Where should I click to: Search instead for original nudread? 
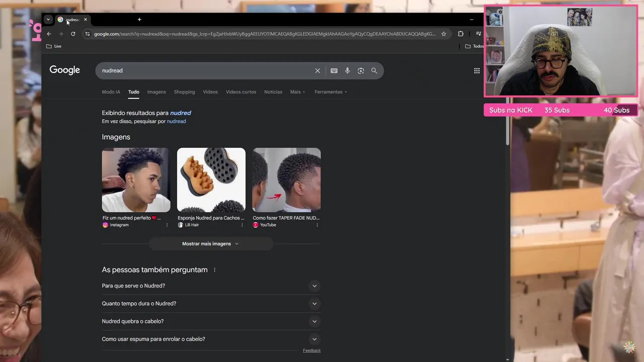(176, 122)
